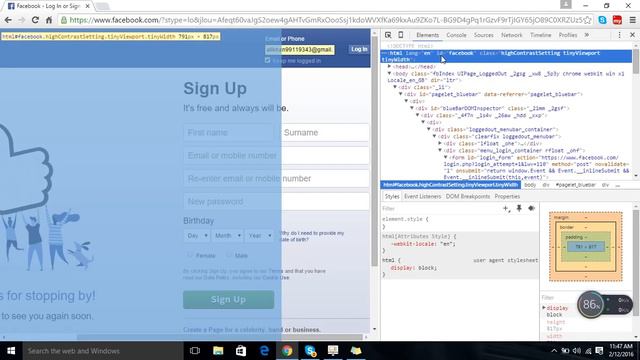This screenshot has height=360, width=640.
Task: Reload the Facebook page
Action: point(35,20)
